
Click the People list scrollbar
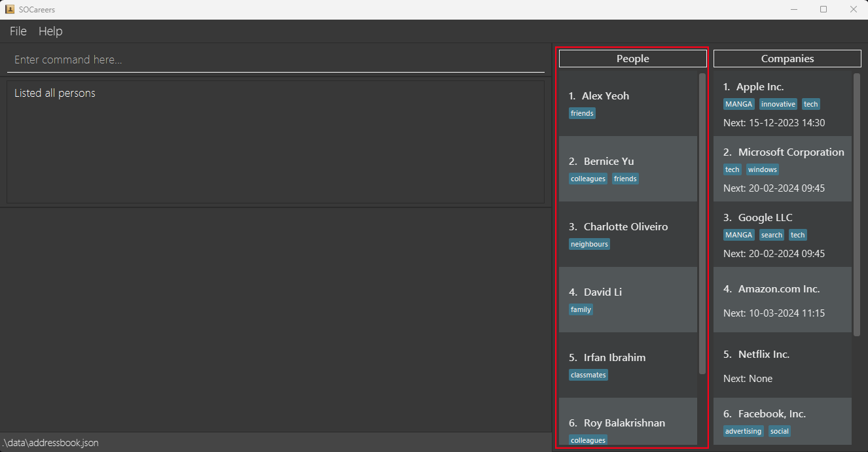[x=702, y=222]
